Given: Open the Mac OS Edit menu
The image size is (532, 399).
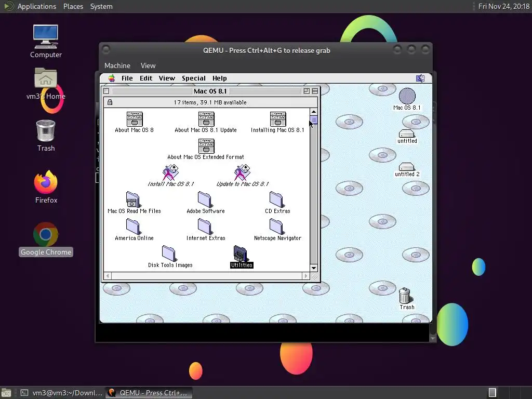Looking at the screenshot, I should click(x=146, y=78).
